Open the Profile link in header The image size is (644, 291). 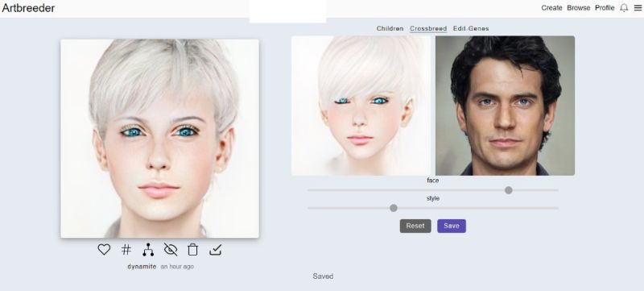point(605,8)
